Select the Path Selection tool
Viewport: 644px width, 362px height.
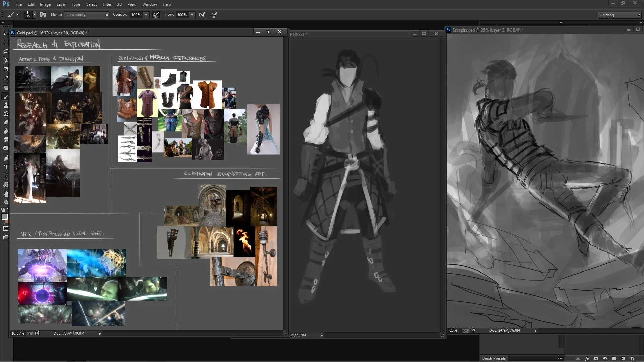pyautogui.click(x=6, y=176)
